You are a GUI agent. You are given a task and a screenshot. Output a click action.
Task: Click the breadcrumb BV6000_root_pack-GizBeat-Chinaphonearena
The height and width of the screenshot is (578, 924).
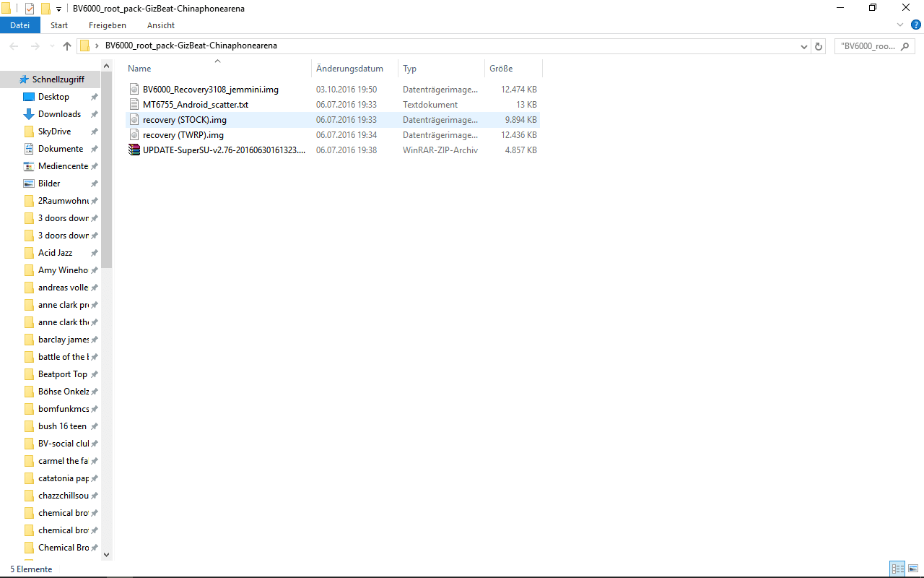[191, 46]
